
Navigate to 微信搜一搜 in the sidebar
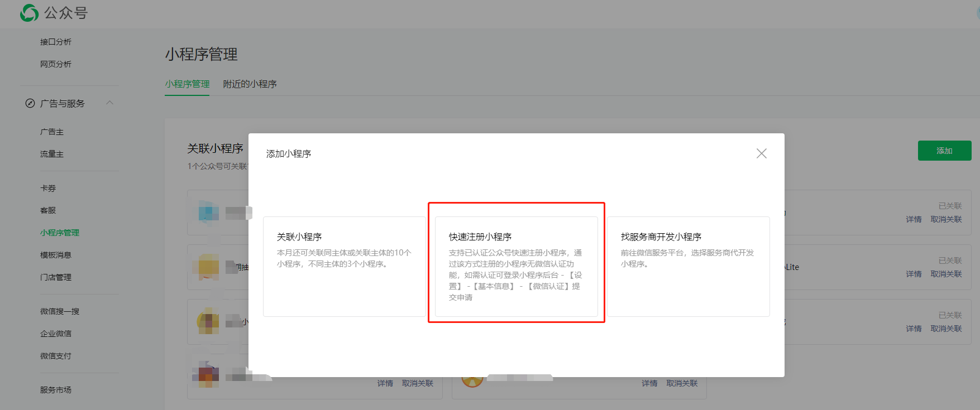(60, 311)
